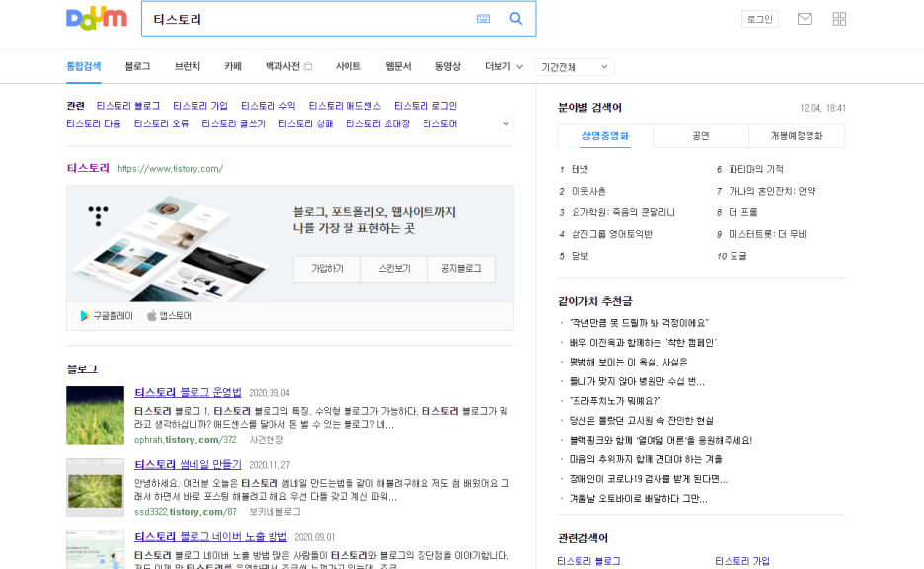
Task: Click rank 6 movie 파티마의 기적
Action: tap(756, 169)
